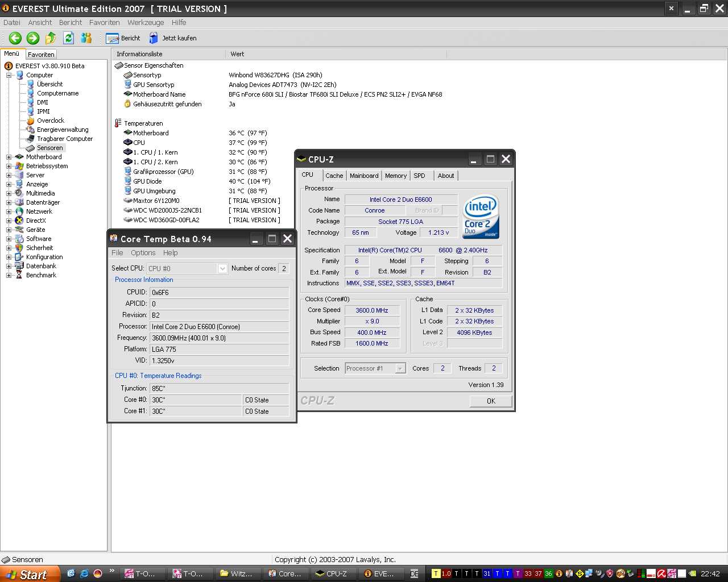Viewport: 728px width, 582px height.
Task: Open the File menu in Core Temp
Action: [117, 253]
